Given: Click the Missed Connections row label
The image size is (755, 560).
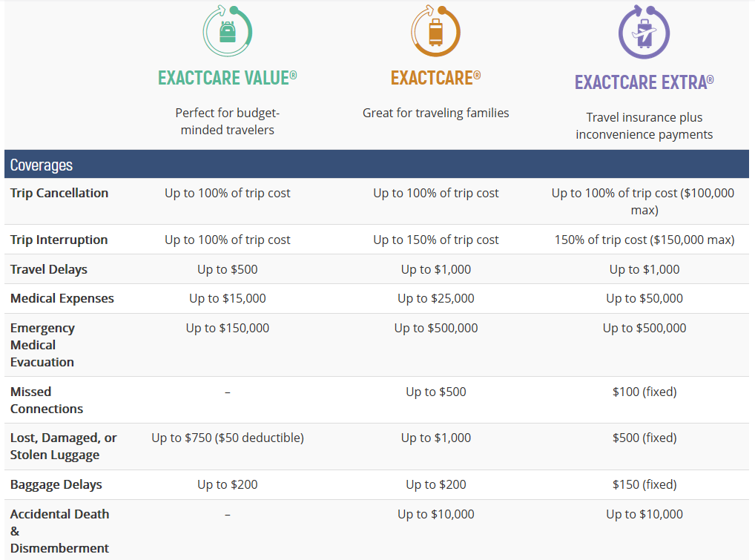Looking at the screenshot, I should (x=47, y=400).
